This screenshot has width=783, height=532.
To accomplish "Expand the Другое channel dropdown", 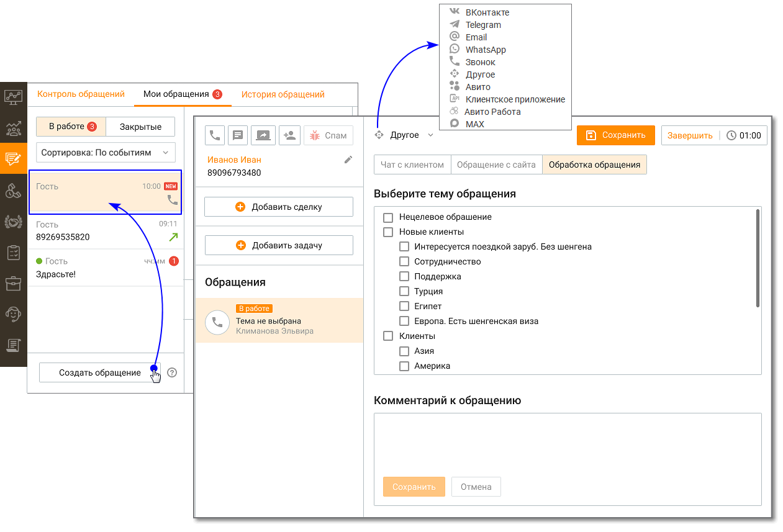I will click(404, 135).
